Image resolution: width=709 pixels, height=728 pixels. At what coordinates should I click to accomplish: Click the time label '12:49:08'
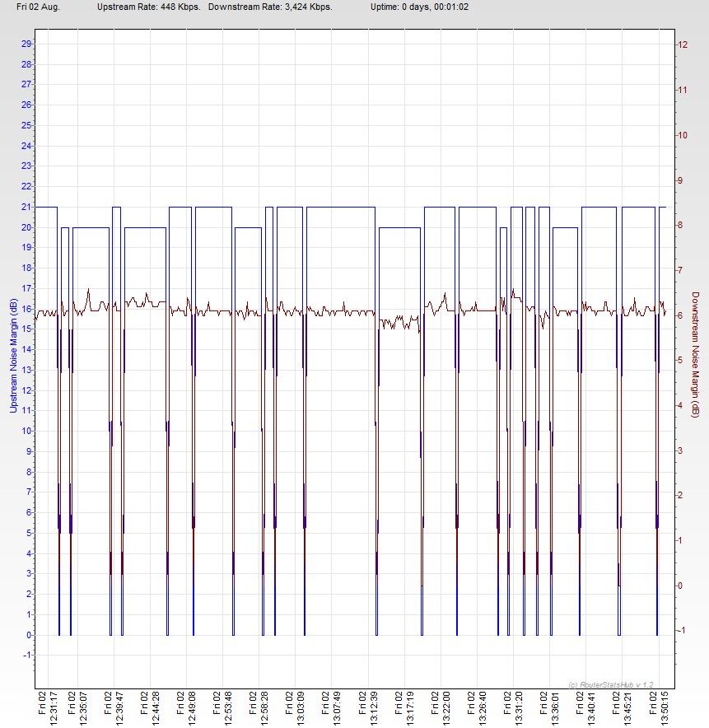[x=192, y=708]
